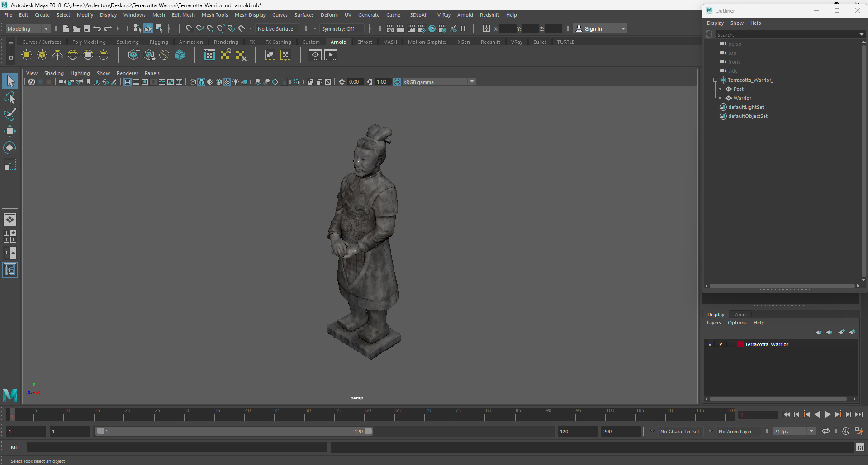Open the sRGB gamma view transform dropdown
This screenshot has height=465, width=868.
(472, 82)
